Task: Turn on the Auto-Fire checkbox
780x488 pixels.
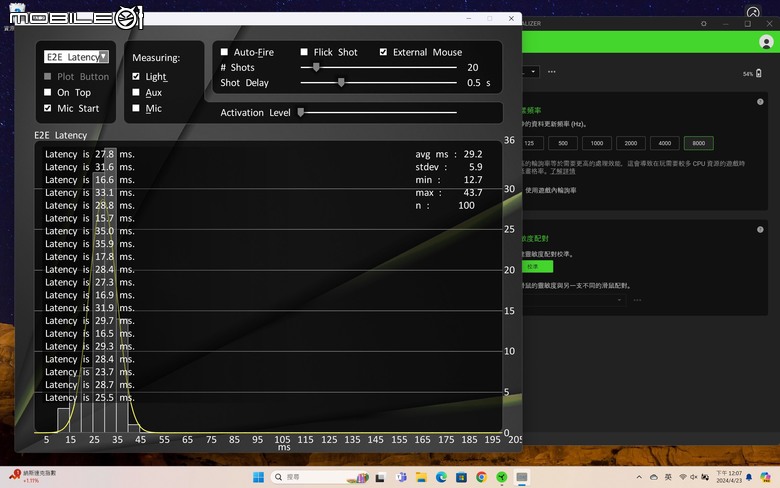Action: [x=224, y=52]
